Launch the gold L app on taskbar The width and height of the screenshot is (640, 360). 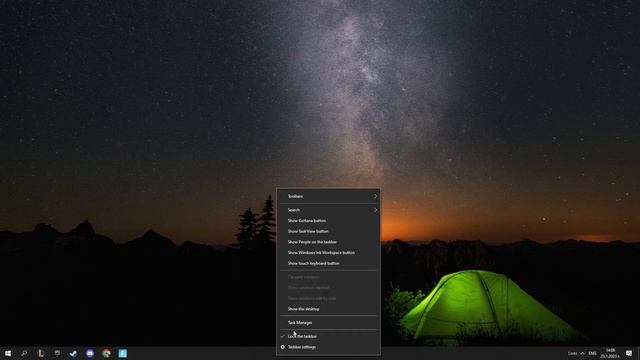(x=41, y=353)
